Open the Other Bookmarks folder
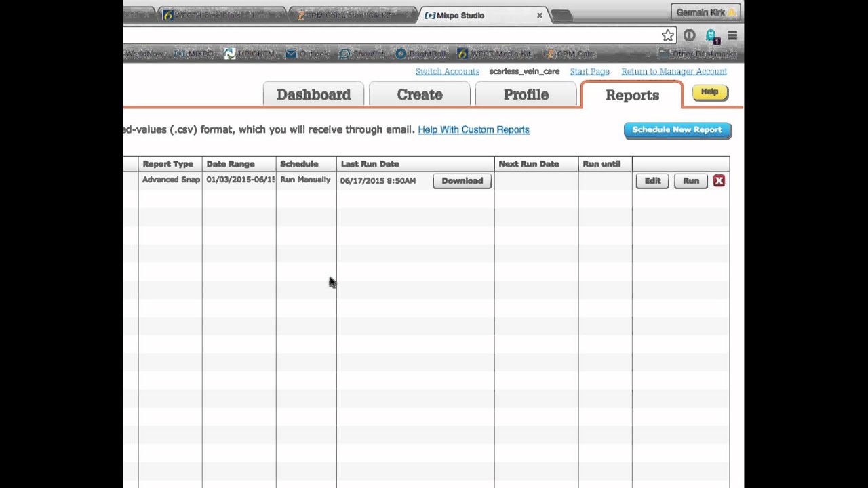The height and width of the screenshot is (488, 868). (698, 54)
